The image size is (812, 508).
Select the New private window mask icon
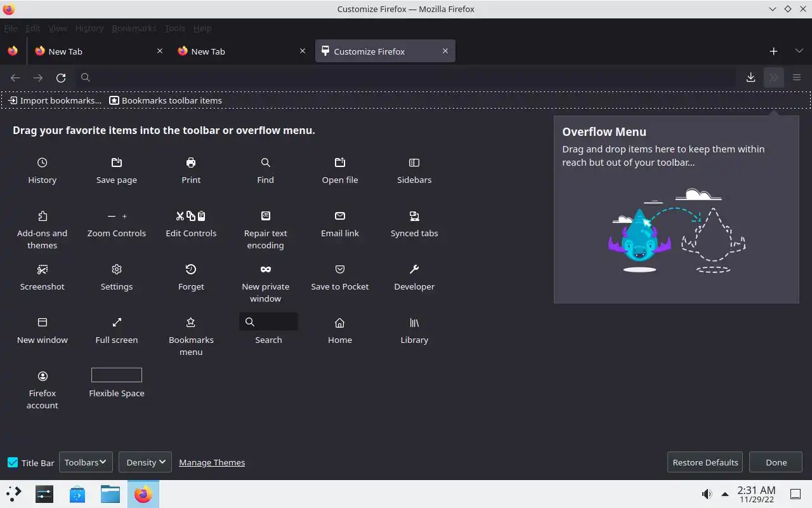pos(265,269)
